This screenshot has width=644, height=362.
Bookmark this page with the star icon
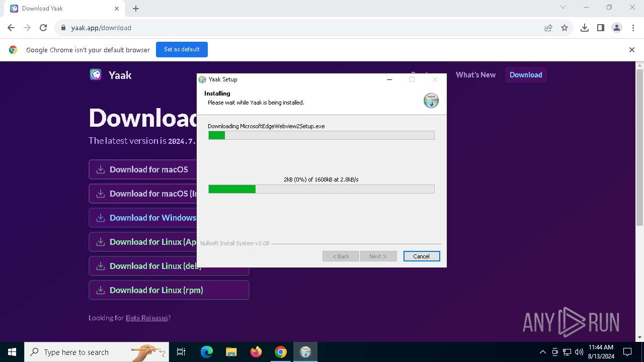pyautogui.click(x=565, y=28)
